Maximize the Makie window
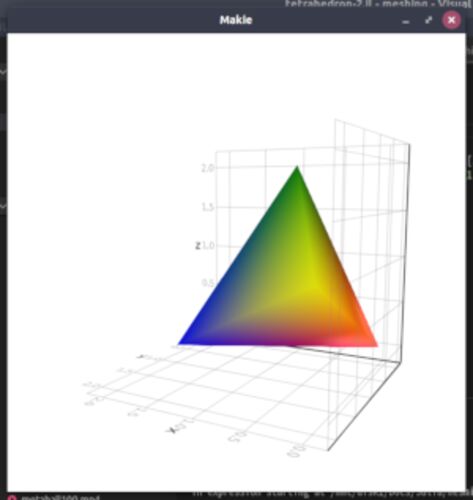473x500 pixels. click(429, 20)
